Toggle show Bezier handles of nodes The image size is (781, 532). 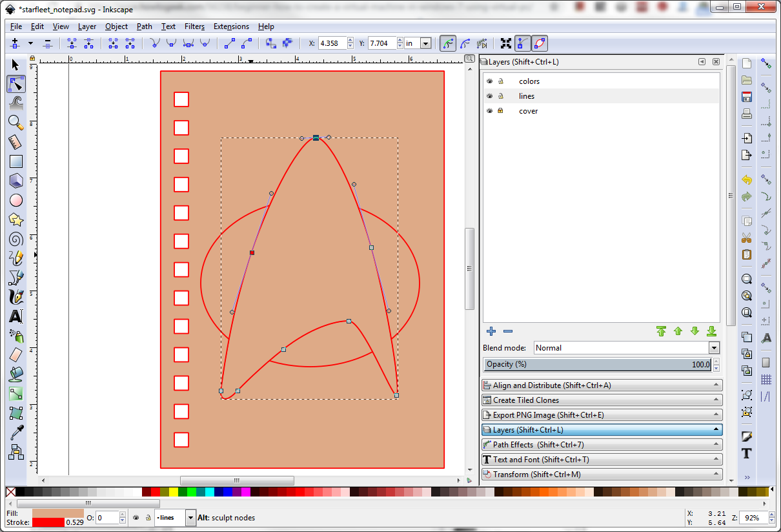pyautogui.click(x=523, y=43)
